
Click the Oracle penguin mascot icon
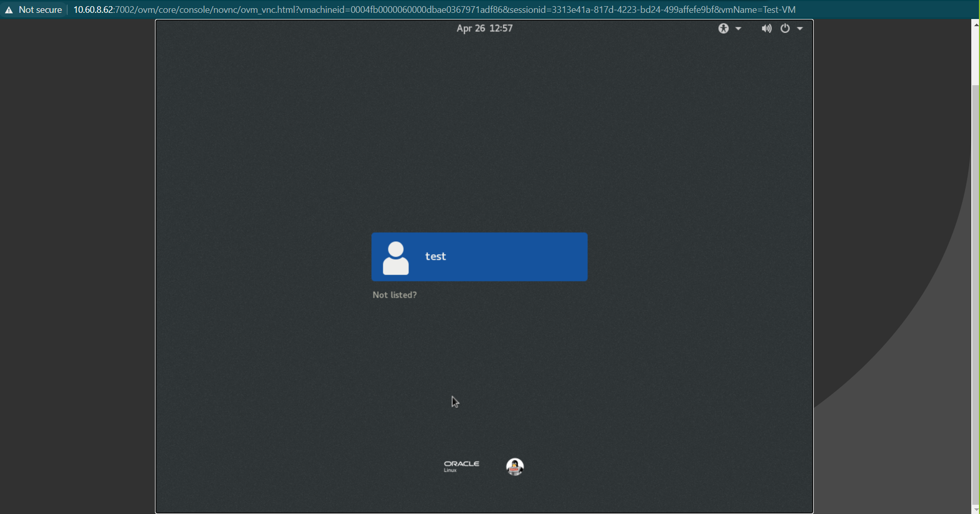pos(515,467)
